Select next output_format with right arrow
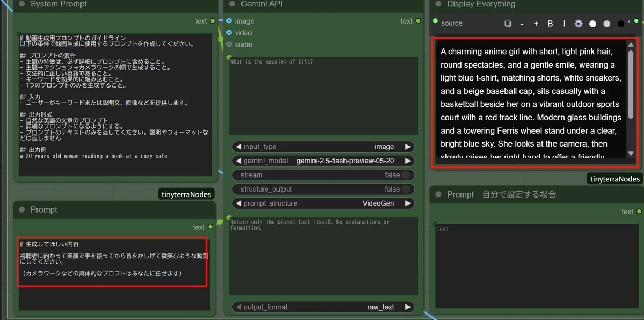Screen dimensions: 644x320 (x=408, y=307)
